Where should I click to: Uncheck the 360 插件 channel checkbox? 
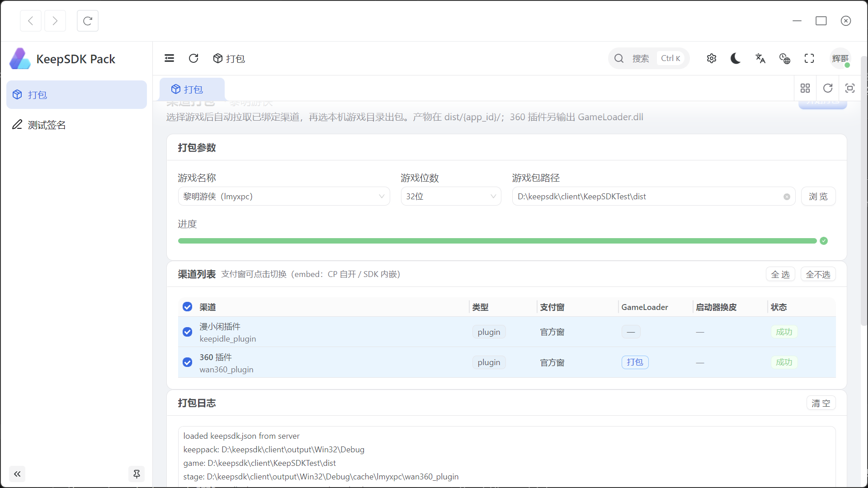[x=187, y=362]
